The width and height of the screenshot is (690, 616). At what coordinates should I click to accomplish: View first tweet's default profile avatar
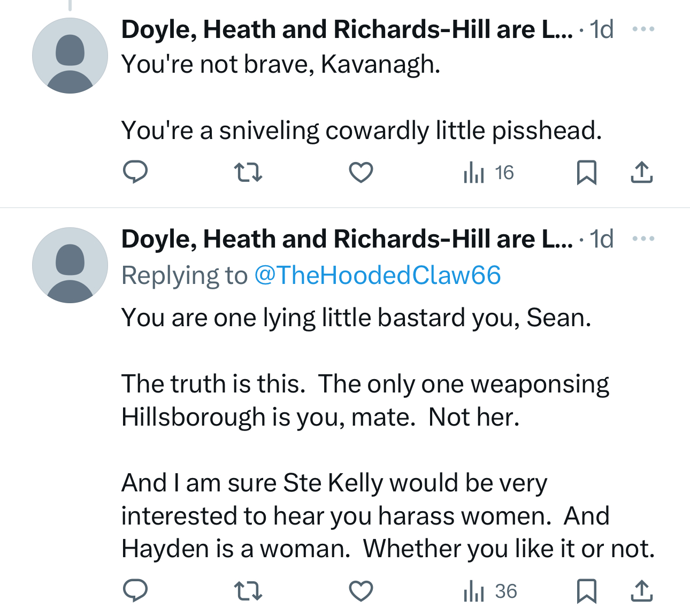[70, 56]
